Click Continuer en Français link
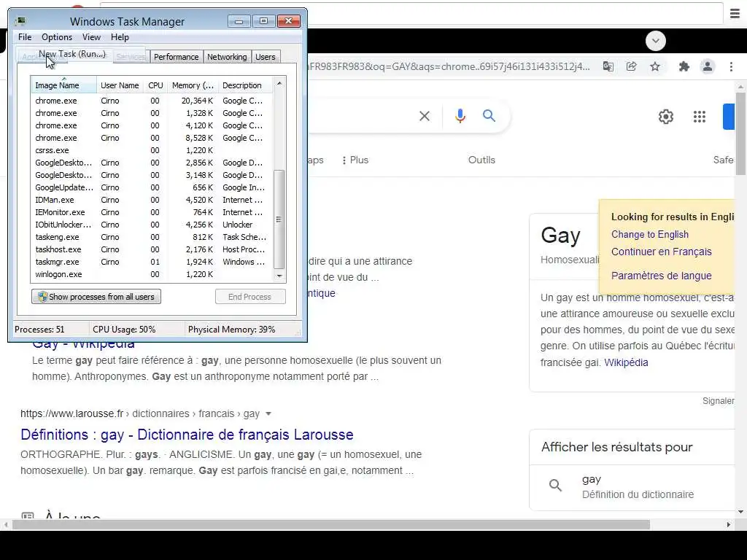Viewport: 747px width, 560px height. [x=661, y=252]
